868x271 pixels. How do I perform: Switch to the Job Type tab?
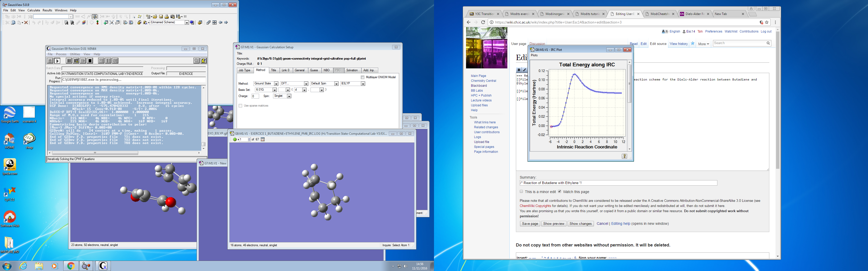[244, 70]
